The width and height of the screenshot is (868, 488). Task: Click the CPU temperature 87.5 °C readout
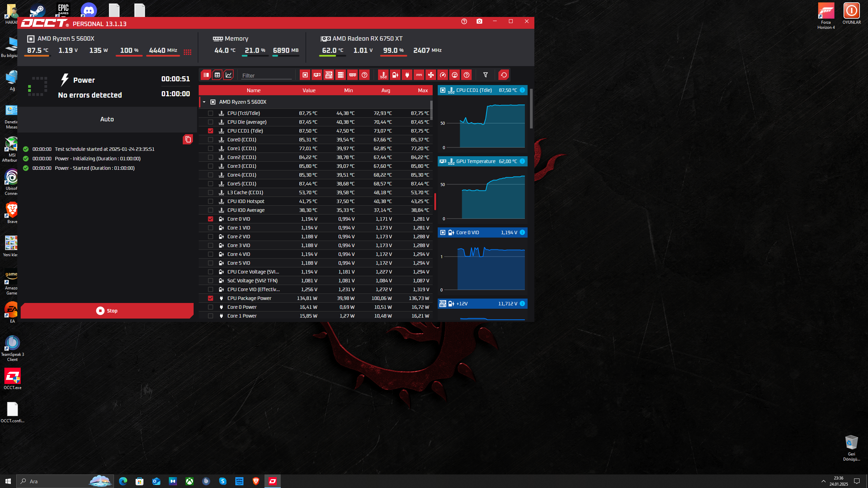(38, 50)
